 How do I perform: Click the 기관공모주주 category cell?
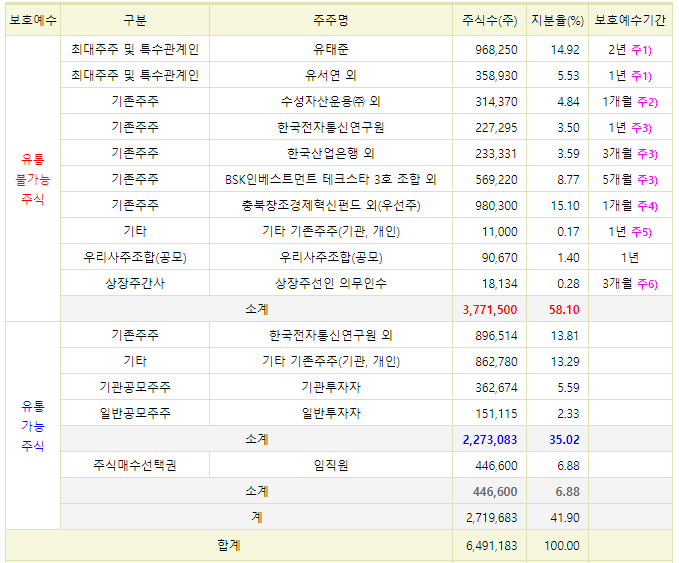click(x=135, y=387)
